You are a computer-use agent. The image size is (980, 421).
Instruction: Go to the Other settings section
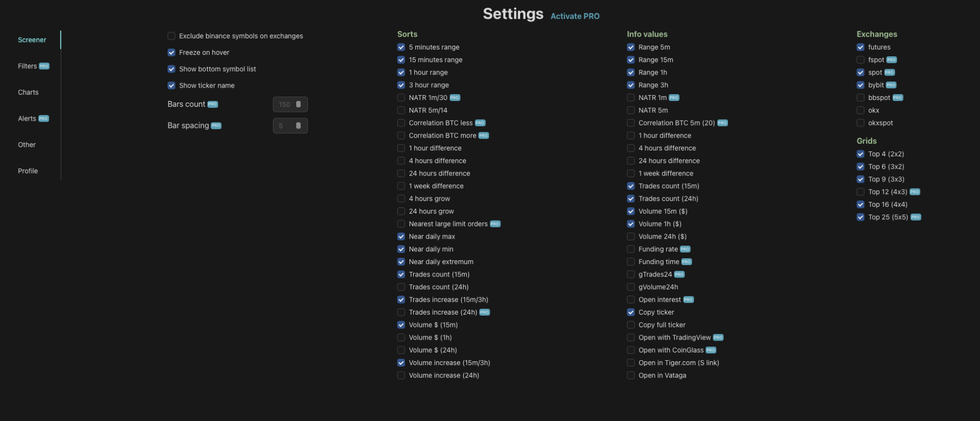click(27, 145)
